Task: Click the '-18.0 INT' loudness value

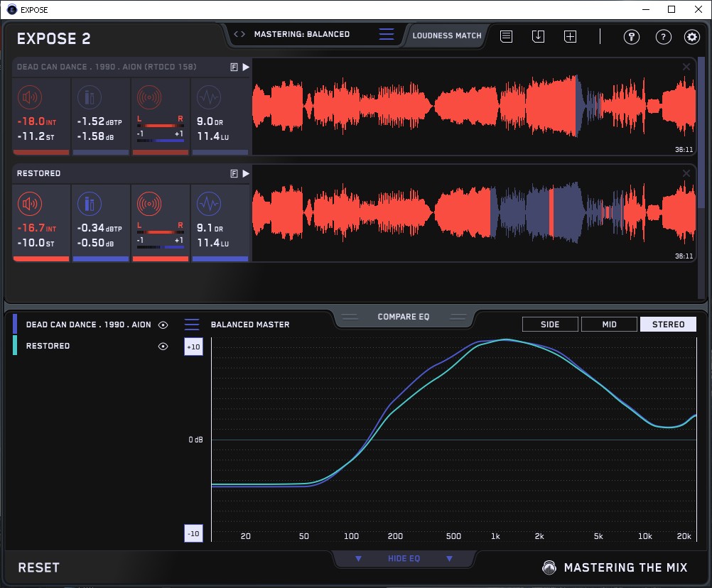Action: pyautogui.click(x=37, y=121)
